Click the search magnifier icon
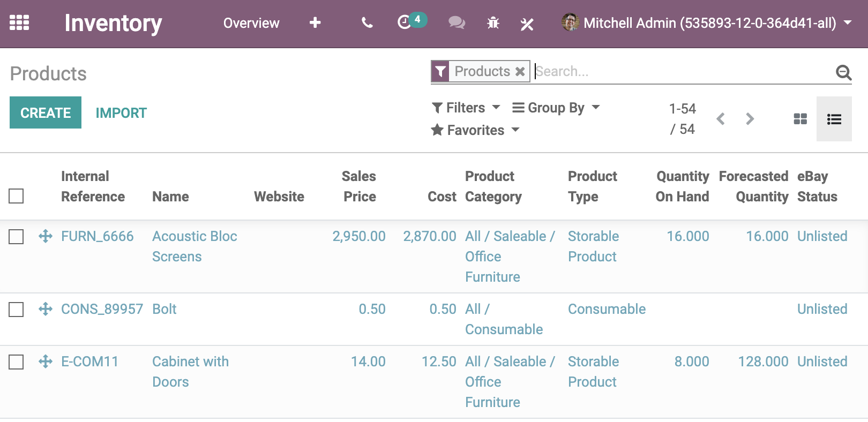 pos(843,72)
